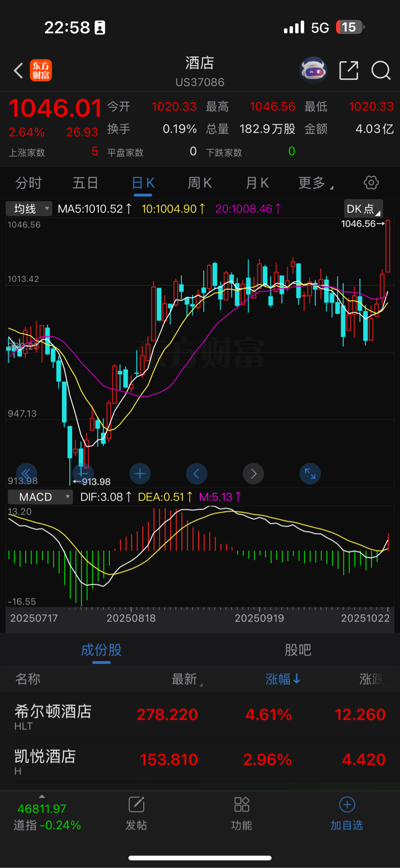Move chart right with arrow button

[x=253, y=473]
